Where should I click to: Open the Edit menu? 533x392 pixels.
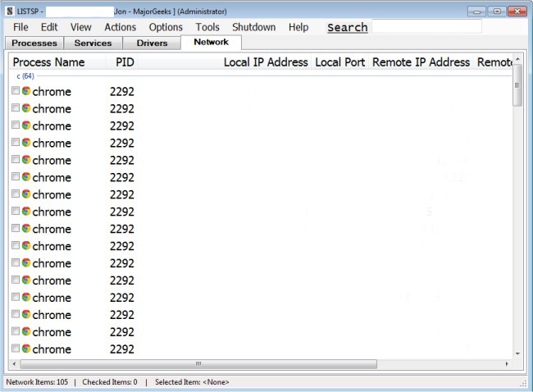(x=49, y=27)
